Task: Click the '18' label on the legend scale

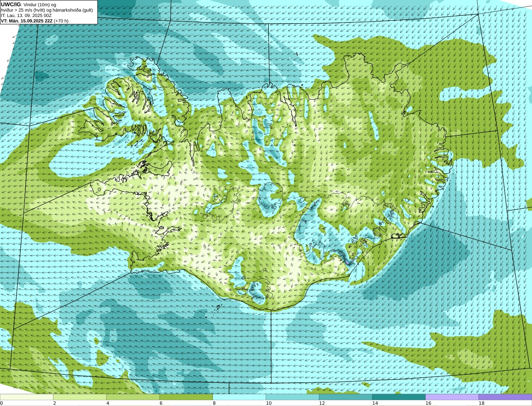Action: [x=481, y=403]
